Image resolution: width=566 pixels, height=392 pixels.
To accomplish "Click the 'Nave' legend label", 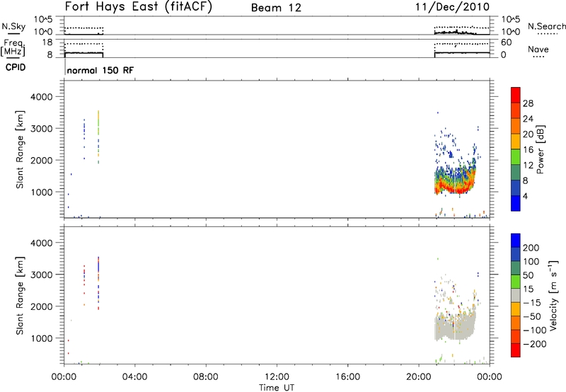I will tap(538, 50).
